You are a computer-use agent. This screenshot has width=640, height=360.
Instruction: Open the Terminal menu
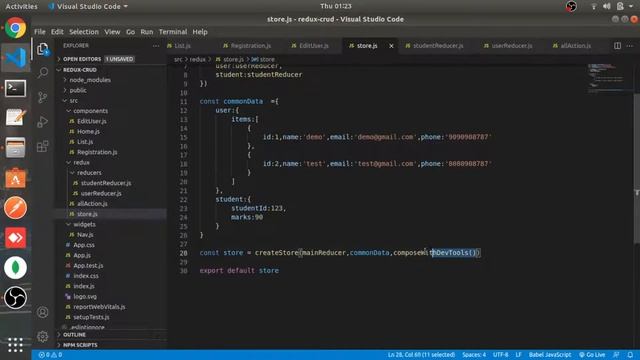click(x=173, y=32)
